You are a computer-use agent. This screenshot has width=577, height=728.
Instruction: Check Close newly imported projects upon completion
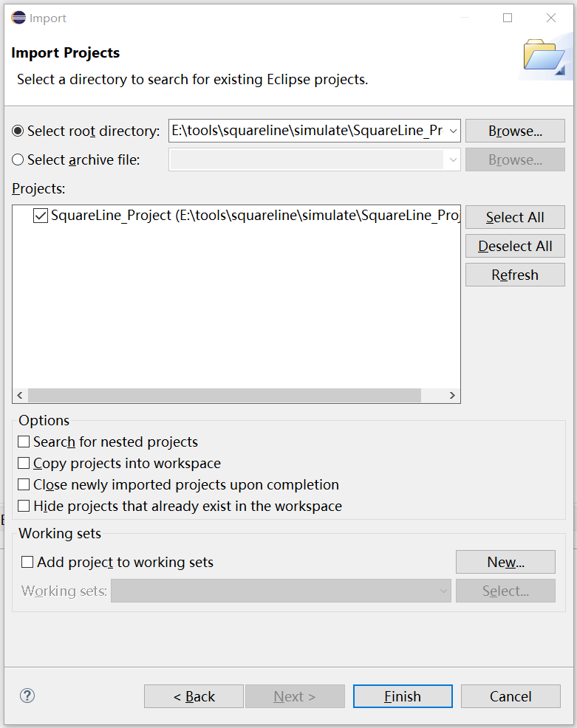click(x=24, y=484)
